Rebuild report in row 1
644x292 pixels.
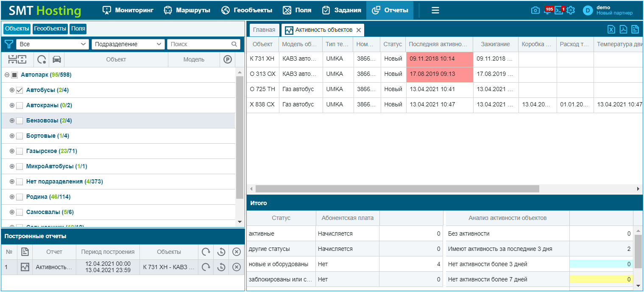click(x=206, y=267)
